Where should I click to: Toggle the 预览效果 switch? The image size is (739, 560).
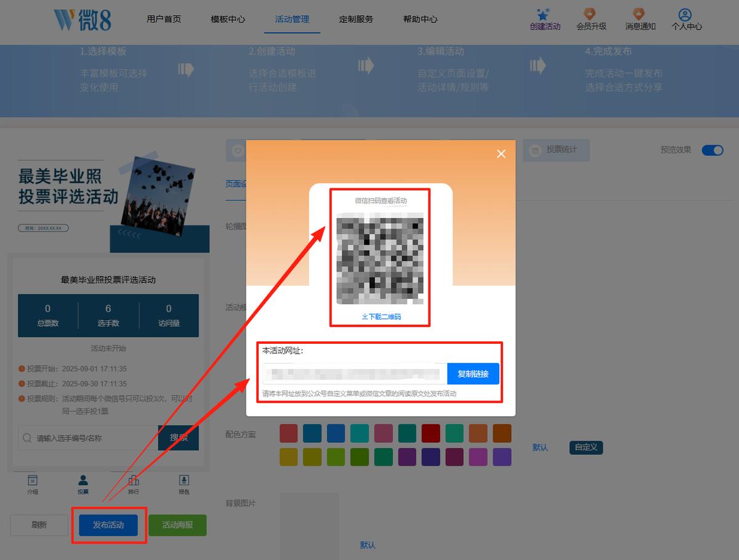[713, 150]
